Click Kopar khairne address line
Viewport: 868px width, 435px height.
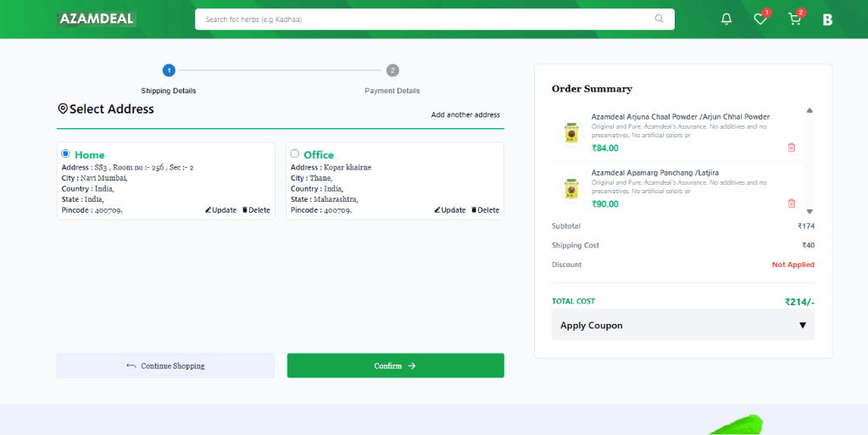331,167
